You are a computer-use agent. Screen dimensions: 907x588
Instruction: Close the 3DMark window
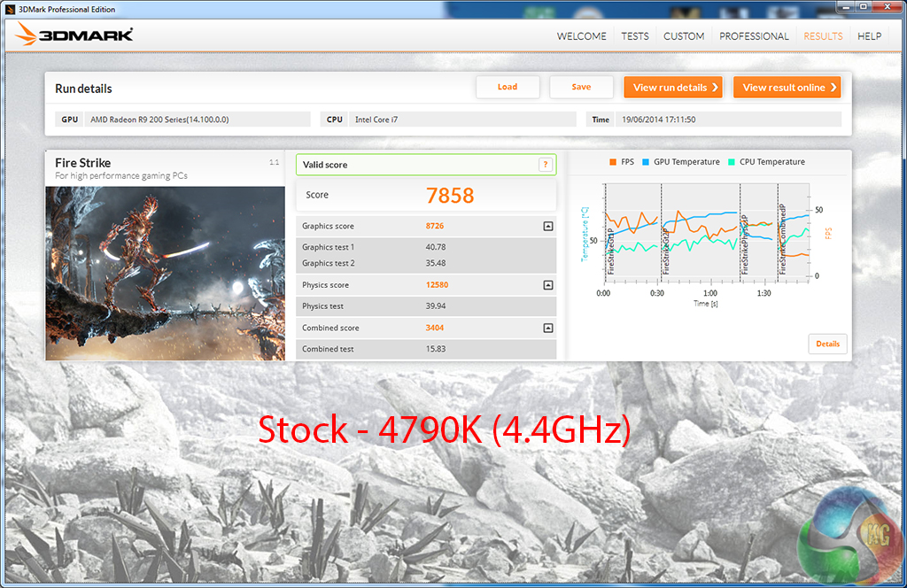tap(888, 7)
